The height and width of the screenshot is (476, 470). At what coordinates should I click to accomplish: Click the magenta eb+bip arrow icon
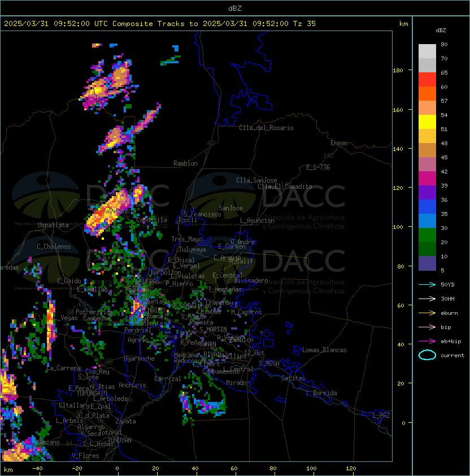427,341
